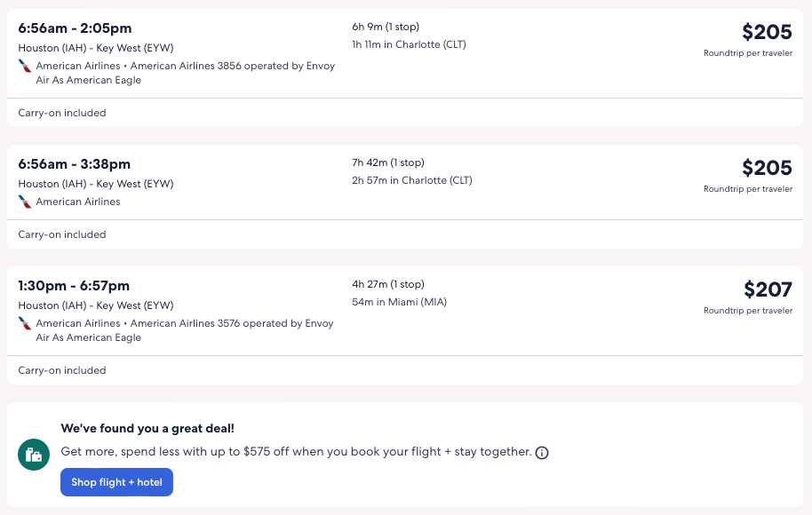812x515 pixels.
Task: Click the green flight + hotel bundle icon
Action: click(34, 455)
